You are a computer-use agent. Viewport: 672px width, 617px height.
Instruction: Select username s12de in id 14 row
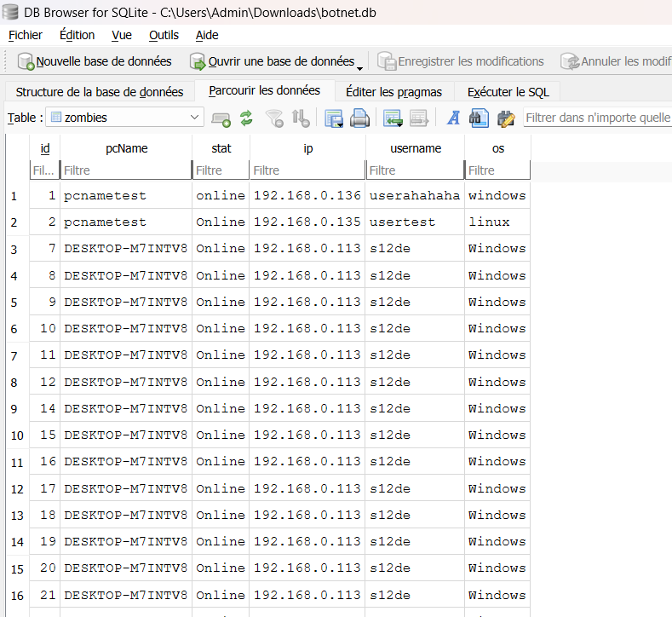416,408
